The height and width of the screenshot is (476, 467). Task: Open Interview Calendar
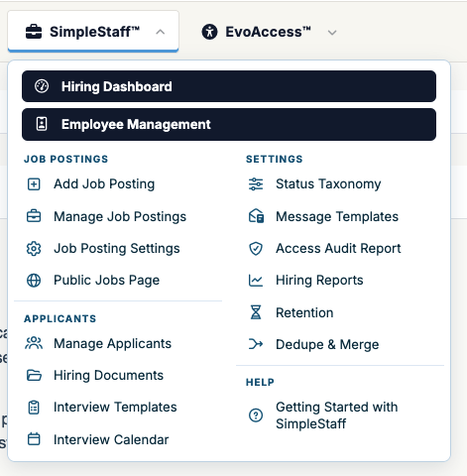tap(111, 439)
